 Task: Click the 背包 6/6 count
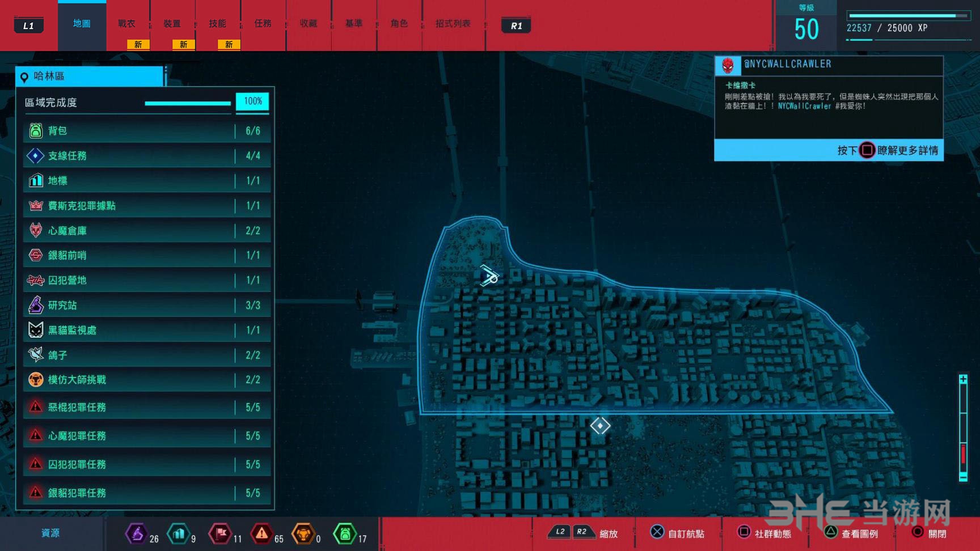tap(253, 131)
